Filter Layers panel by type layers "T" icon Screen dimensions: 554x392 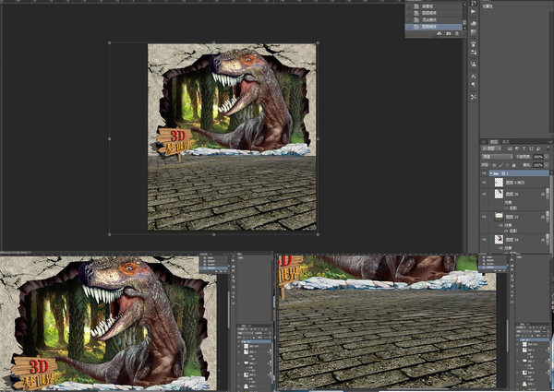click(x=524, y=148)
